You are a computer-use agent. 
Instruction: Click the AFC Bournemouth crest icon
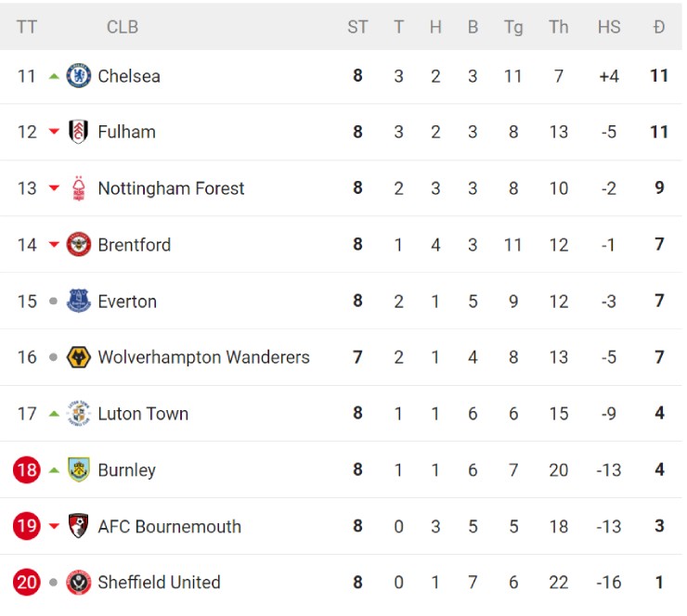pos(79,526)
